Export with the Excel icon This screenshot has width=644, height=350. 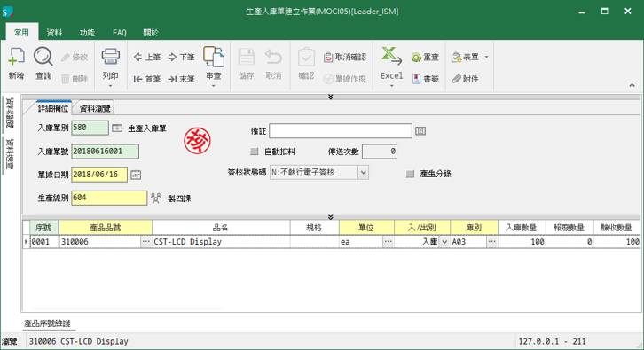click(391, 56)
